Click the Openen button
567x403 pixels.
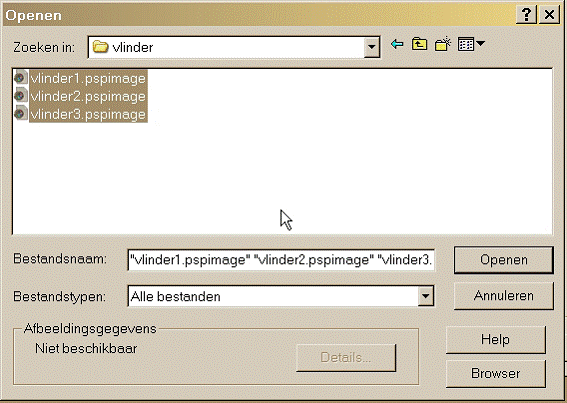(504, 260)
